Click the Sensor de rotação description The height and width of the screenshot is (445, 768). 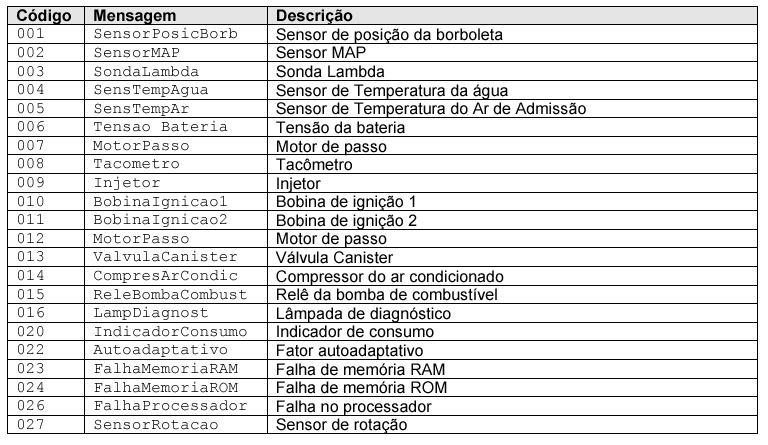tap(341, 426)
